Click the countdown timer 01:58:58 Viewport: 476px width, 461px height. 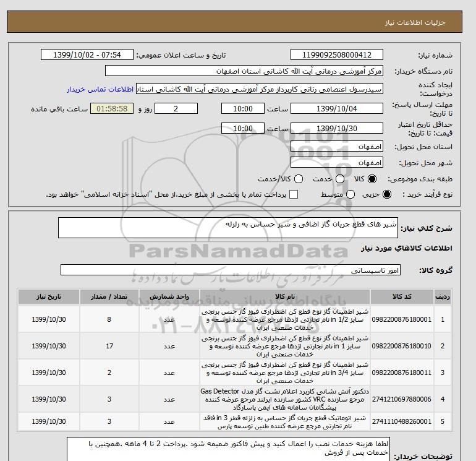pyautogui.click(x=112, y=108)
